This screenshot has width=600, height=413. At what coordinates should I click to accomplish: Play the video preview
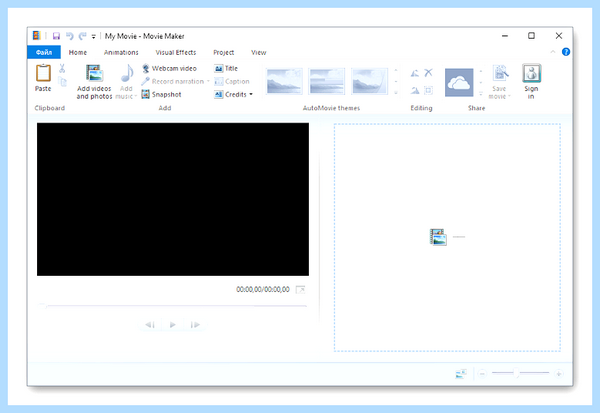[x=173, y=325]
